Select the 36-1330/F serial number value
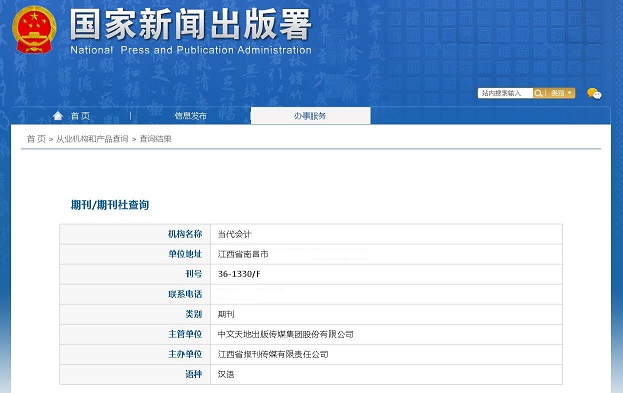Image resolution: width=623 pixels, height=393 pixels. (x=239, y=274)
